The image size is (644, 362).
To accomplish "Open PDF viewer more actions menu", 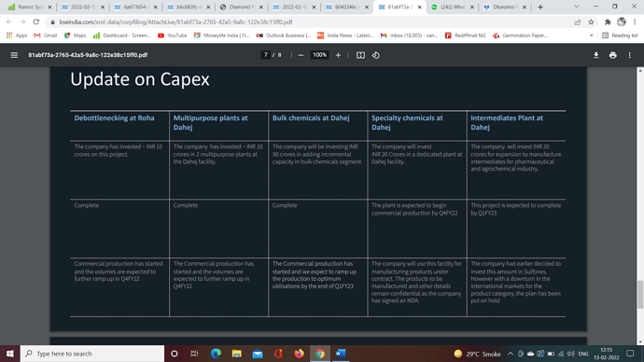I will coord(630,55).
